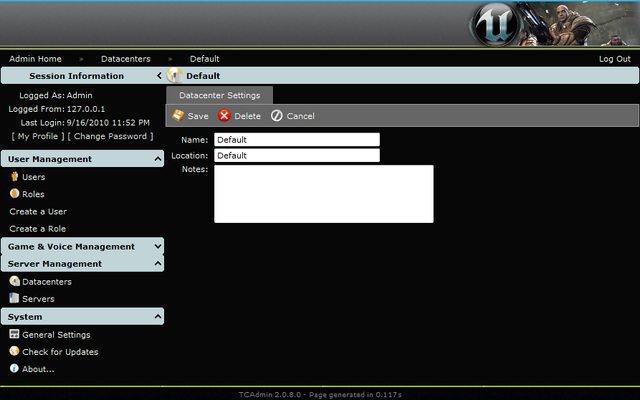Image resolution: width=640 pixels, height=400 pixels.
Task: Click the Datacenters sidebar icon
Action: click(x=14, y=282)
